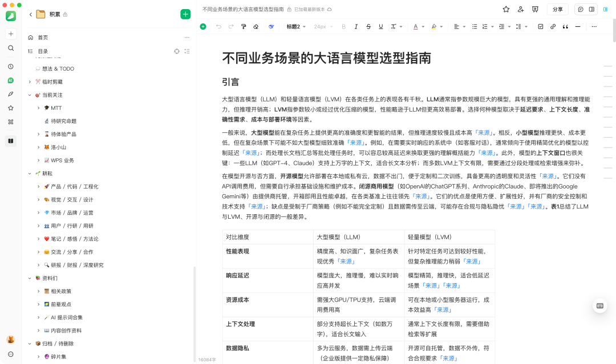This screenshot has height=364, width=616.
Task: Toggle underline formatting
Action: [381, 26]
